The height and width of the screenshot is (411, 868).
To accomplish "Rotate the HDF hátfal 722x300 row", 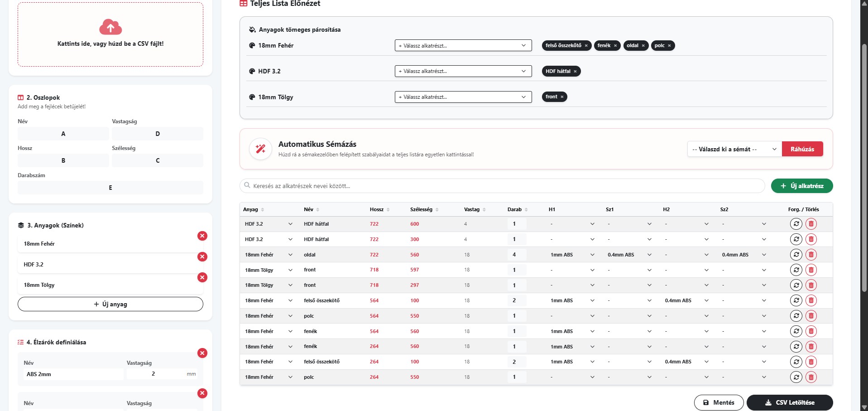I will coord(796,239).
